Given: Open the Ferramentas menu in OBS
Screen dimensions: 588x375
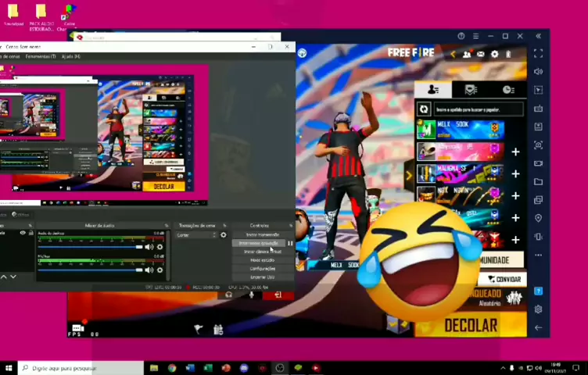Looking at the screenshot, I should tap(40, 57).
